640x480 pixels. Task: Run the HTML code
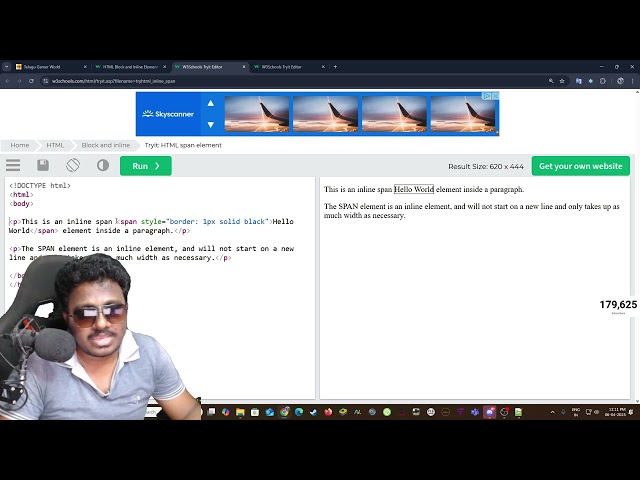coord(146,166)
